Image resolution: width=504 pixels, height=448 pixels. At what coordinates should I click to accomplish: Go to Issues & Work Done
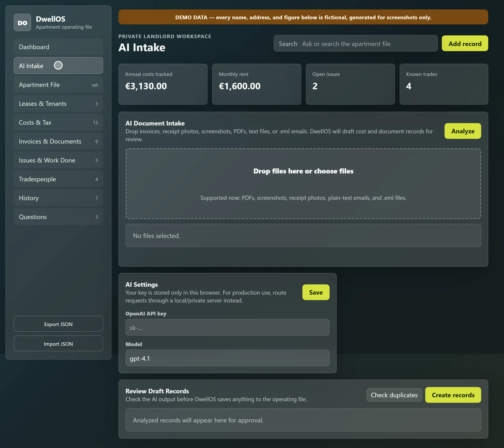(58, 160)
